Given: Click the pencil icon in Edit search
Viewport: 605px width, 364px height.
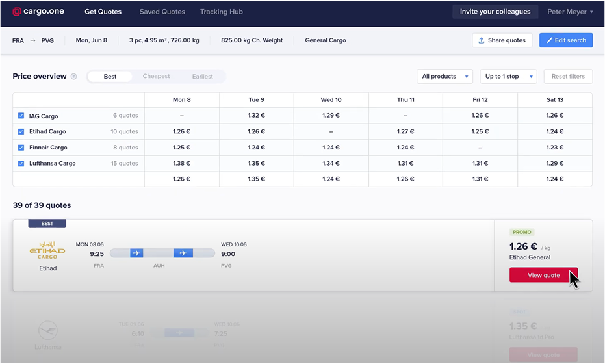Looking at the screenshot, I should 549,40.
